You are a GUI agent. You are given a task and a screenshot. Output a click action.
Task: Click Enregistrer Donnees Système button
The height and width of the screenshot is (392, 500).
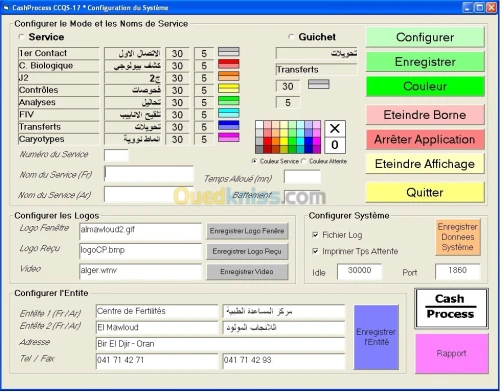tap(458, 237)
